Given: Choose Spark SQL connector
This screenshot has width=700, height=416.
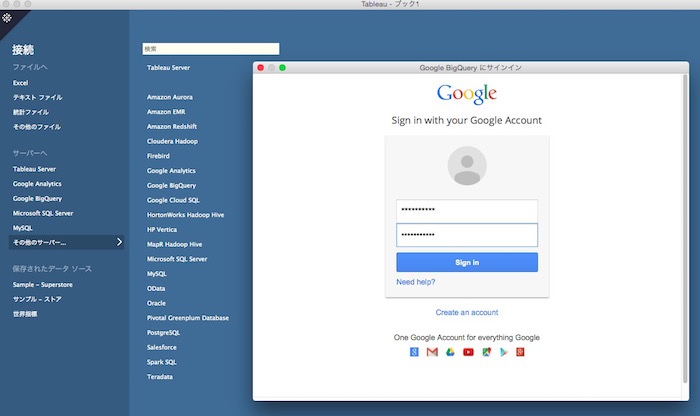Looking at the screenshot, I should click(162, 362).
